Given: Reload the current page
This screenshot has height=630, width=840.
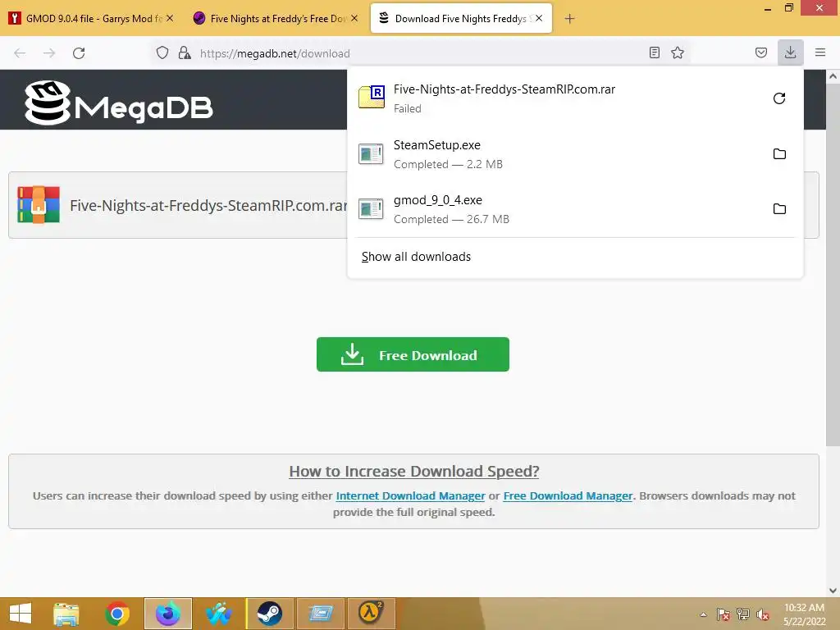Looking at the screenshot, I should pos(79,53).
